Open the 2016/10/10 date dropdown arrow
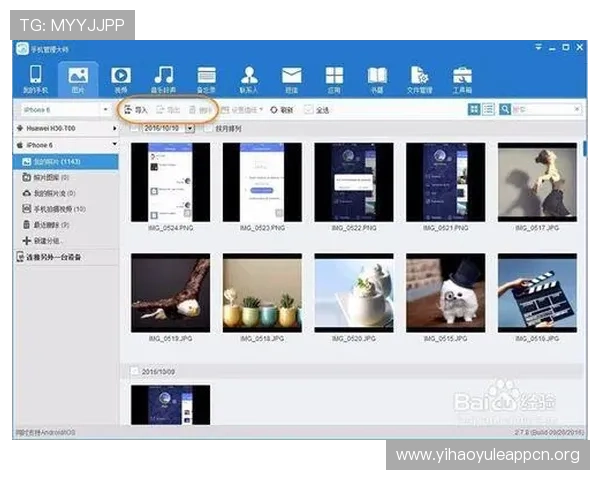600x480 pixels. click(x=190, y=129)
